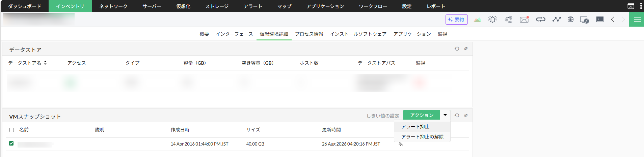
Task: Click the line-graph nodes icon
Action: pos(557,20)
